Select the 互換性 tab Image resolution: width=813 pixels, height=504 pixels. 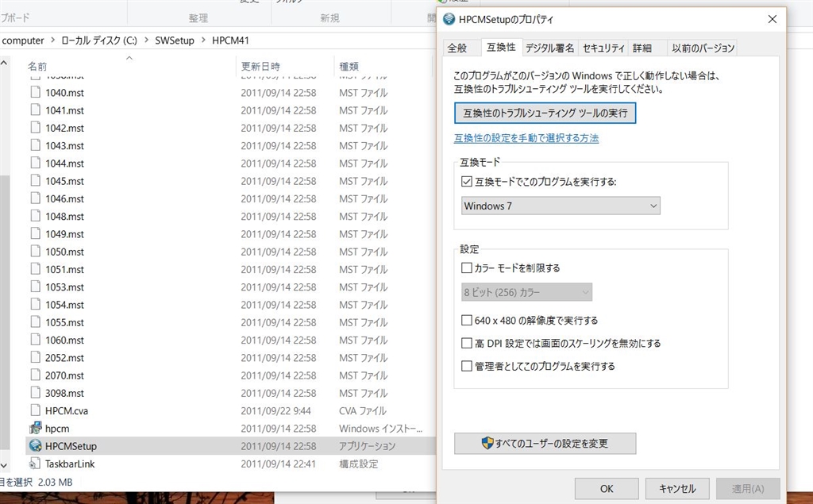click(x=502, y=47)
